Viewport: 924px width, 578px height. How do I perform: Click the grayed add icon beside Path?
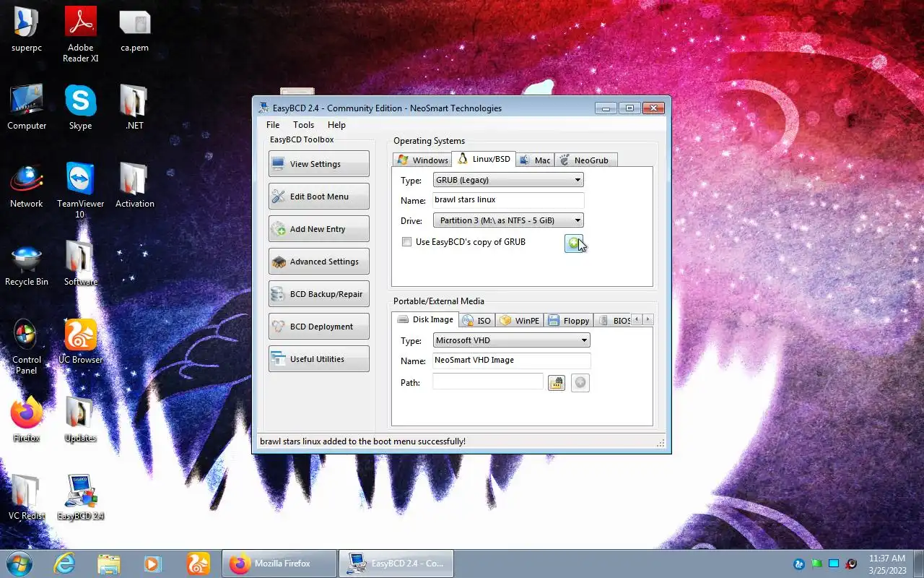[580, 383]
